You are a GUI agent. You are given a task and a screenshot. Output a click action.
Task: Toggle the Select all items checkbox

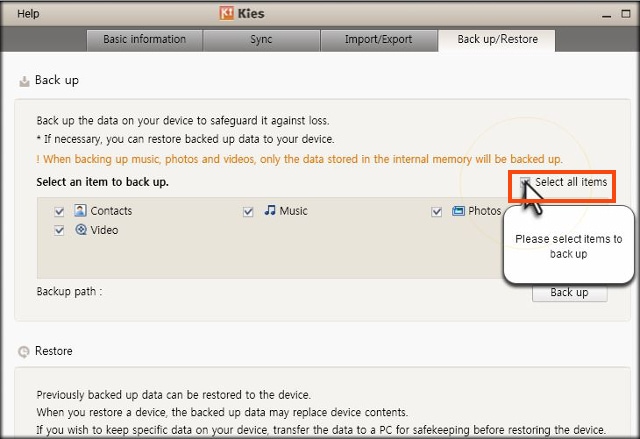(525, 182)
